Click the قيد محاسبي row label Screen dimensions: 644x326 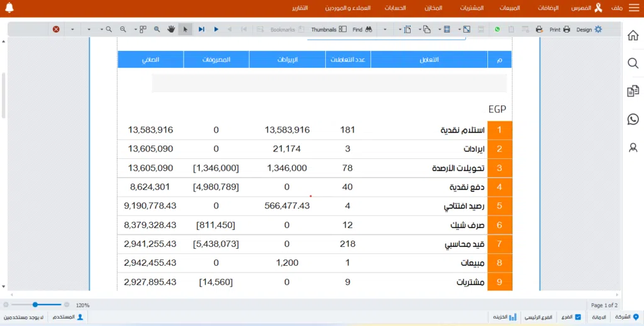click(x=465, y=244)
